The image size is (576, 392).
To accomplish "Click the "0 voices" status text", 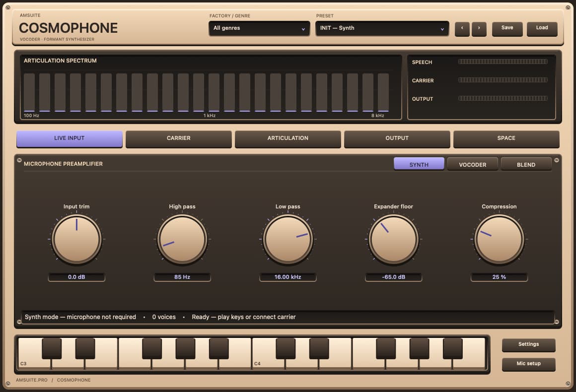I will tap(164, 317).
